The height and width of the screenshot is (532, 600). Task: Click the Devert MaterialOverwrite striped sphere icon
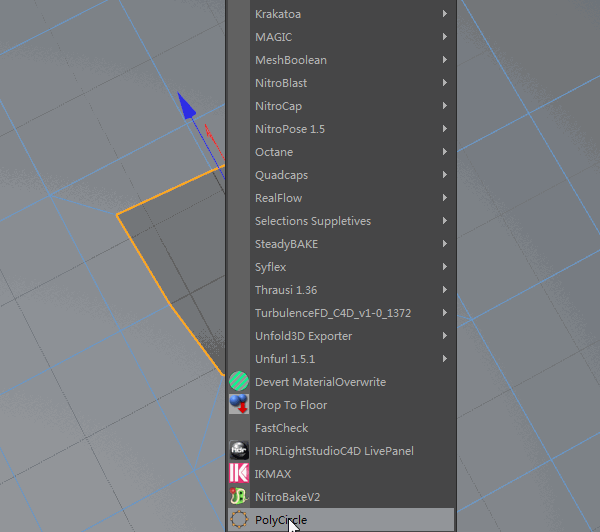pyautogui.click(x=239, y=382)
